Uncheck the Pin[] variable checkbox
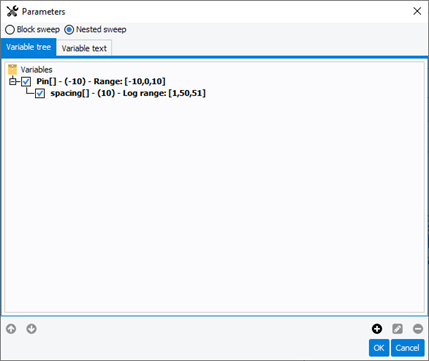 coord(26,81)
